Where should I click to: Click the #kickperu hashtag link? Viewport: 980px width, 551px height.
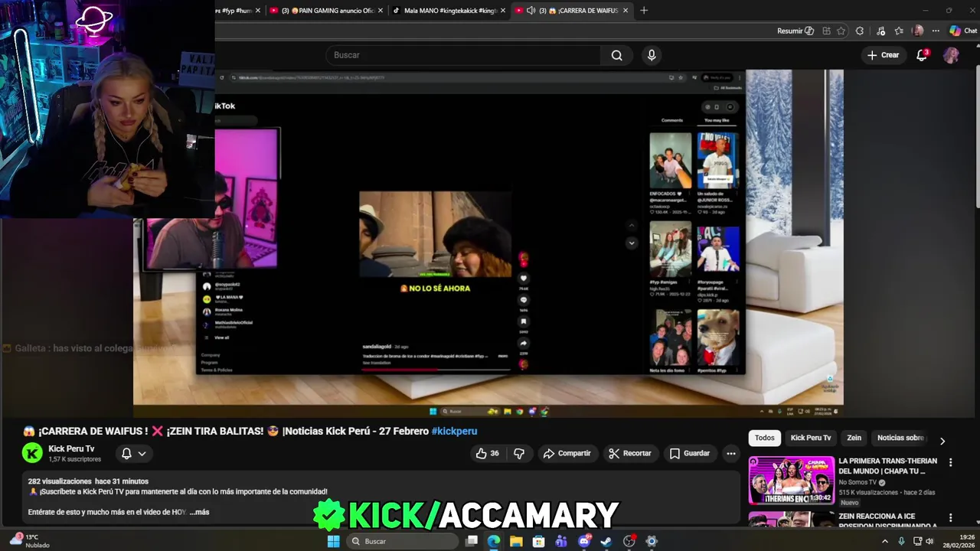(x=454, y=431)
